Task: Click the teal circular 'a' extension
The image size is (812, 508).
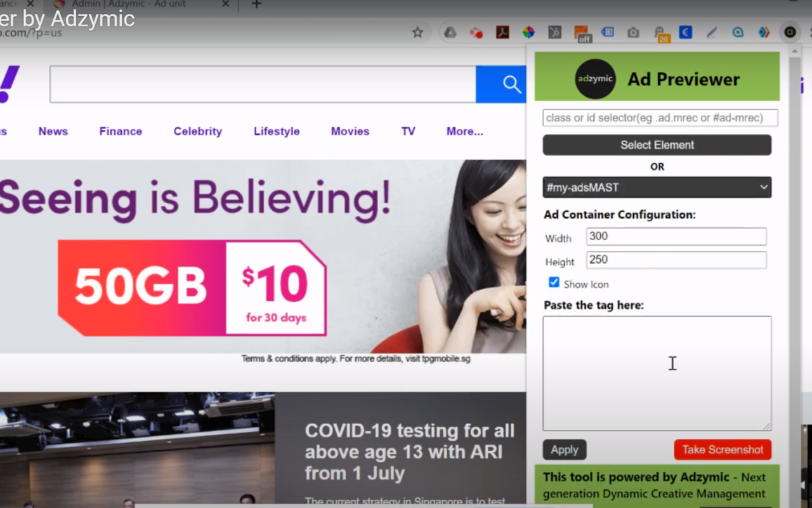Action: click(738, 32)
